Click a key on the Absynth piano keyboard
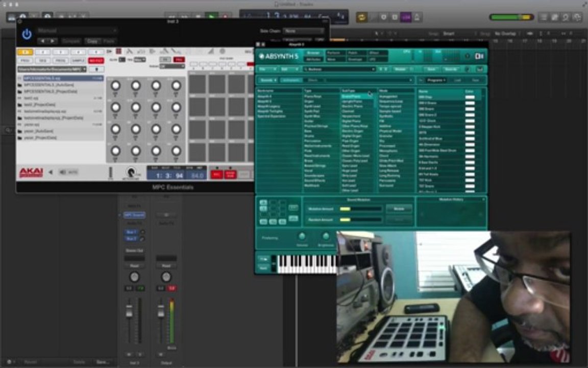 pos(306,264)
